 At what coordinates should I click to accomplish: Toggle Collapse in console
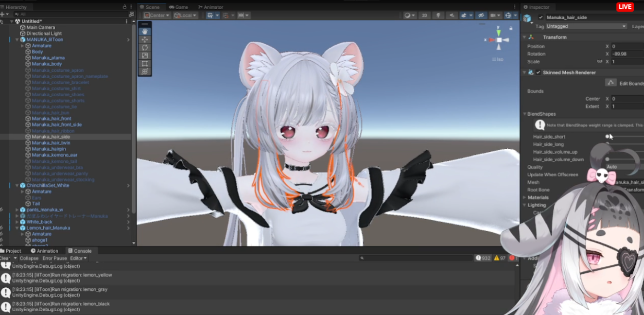[x=29, y=258]
